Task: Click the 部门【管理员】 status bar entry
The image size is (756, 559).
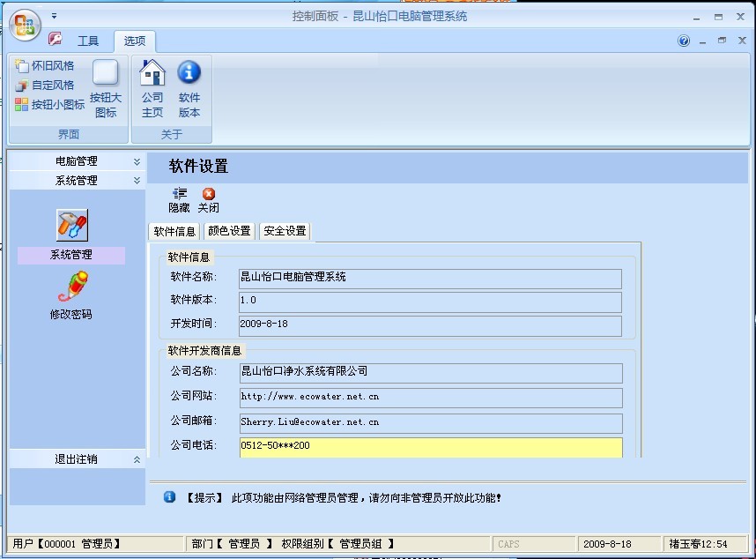Action: tap(233, 544)
